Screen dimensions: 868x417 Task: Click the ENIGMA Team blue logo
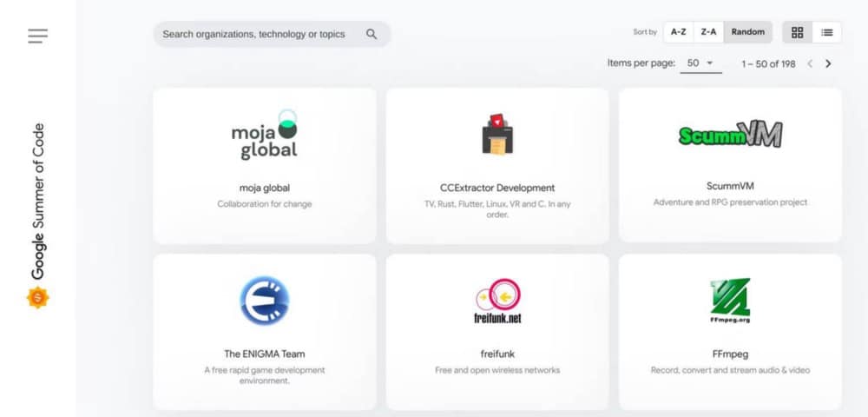[265, 300]
